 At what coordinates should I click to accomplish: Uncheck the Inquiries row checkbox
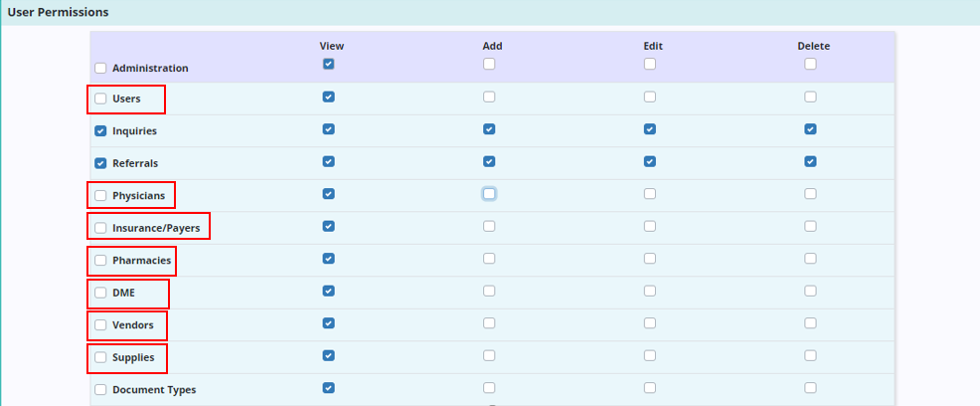[100, 131]
